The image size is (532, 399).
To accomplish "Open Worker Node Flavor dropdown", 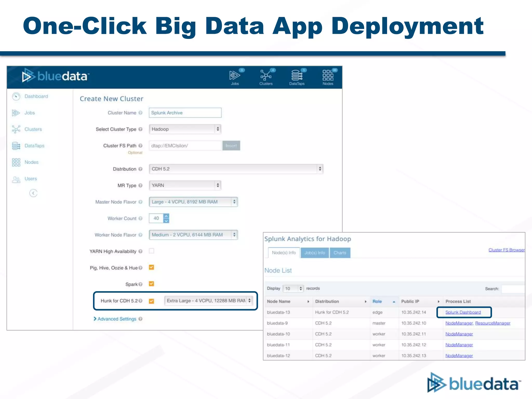I will 193,235.
